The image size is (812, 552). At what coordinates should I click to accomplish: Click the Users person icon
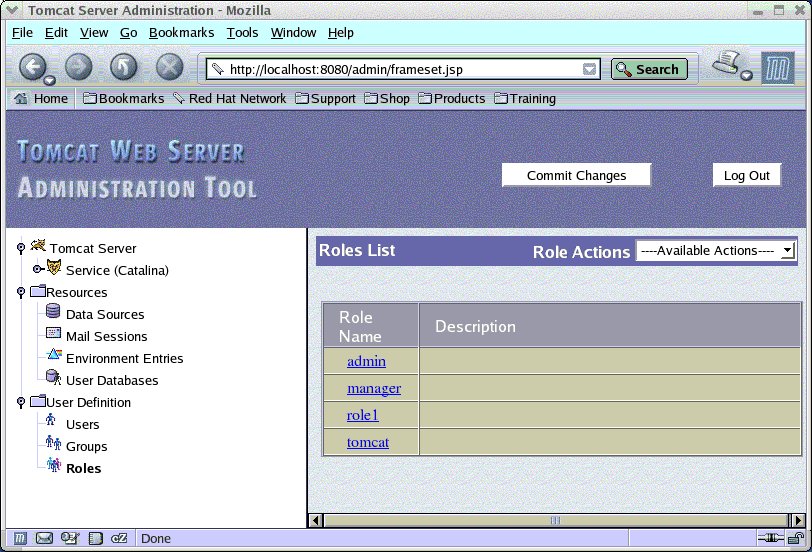pos(50,419)
